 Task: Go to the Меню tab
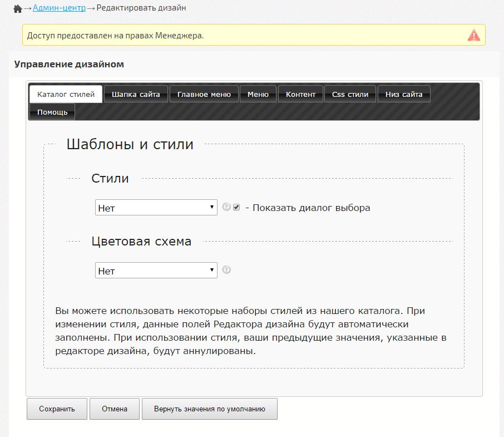click(x=258, y=94)
